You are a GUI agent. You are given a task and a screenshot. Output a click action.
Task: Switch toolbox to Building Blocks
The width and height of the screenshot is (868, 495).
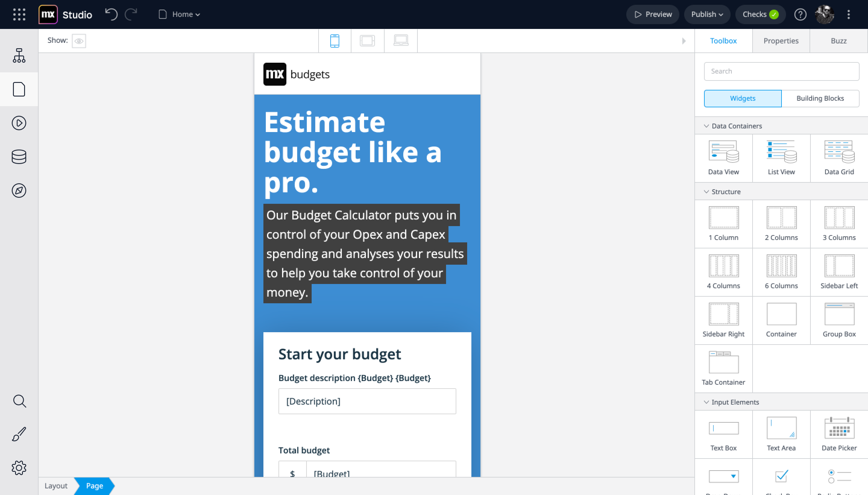click(820, 98)
